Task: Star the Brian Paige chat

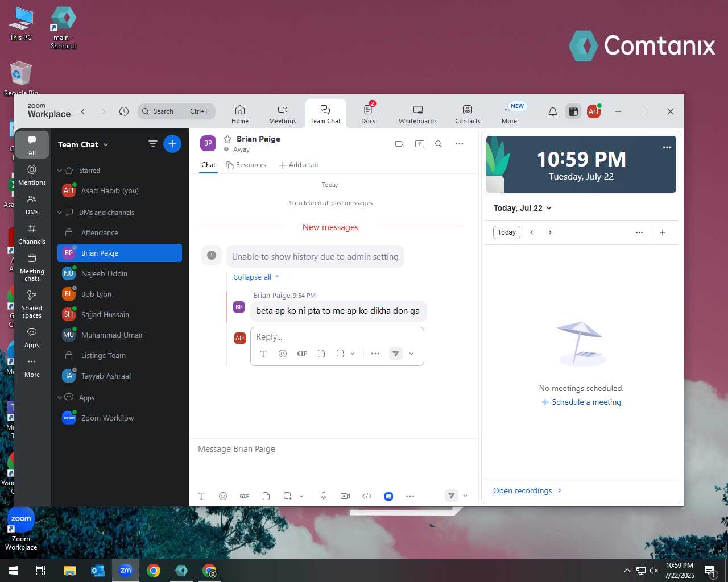Action: click(x=227, y=139)
